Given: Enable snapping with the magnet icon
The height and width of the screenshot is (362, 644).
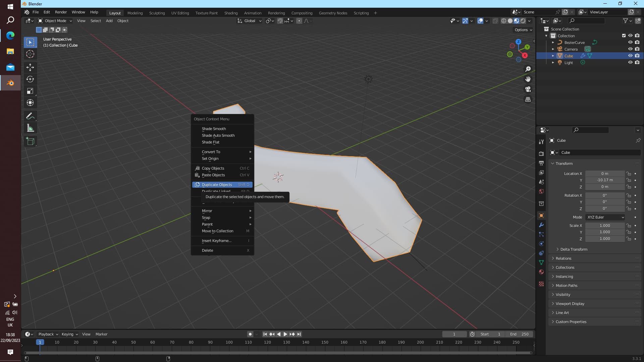Looking at the screenshot, I should pos(280,21).
